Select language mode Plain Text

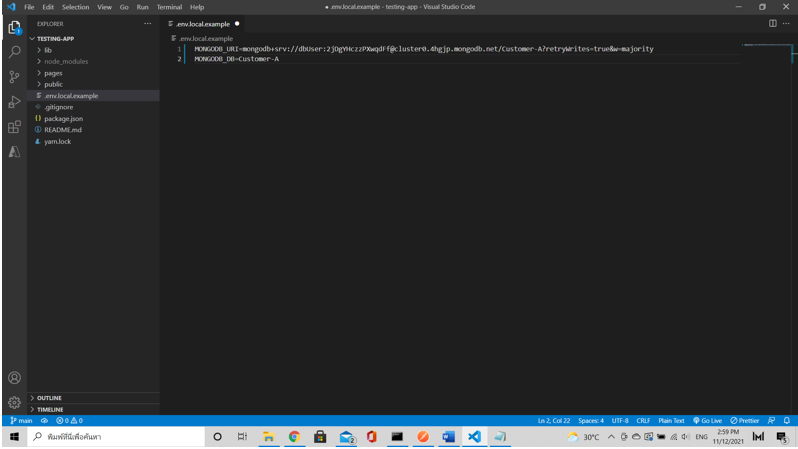[671, 420]
